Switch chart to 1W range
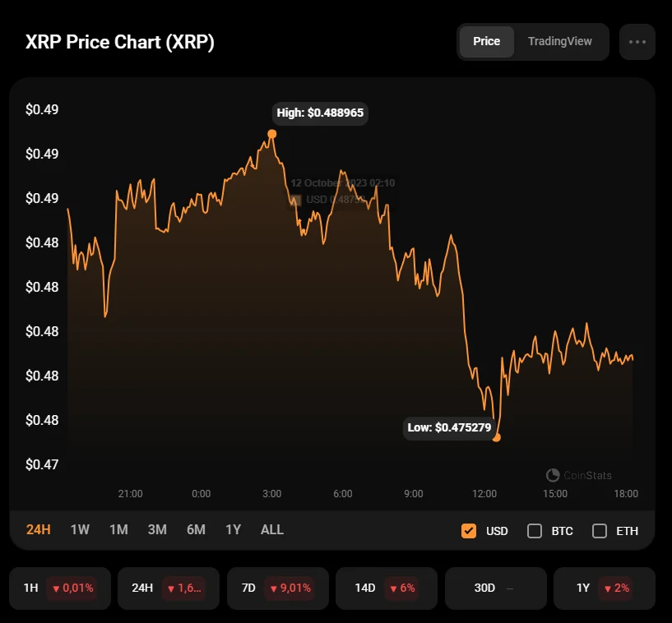Viewport: 672px width, 623px height. click(x=80, y=529)
